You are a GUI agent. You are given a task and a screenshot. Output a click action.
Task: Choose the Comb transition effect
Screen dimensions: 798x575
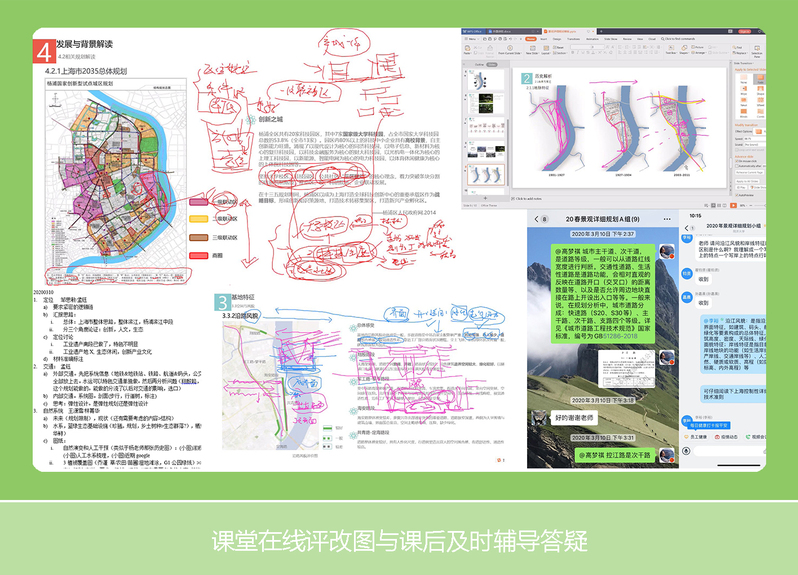[x=760, y=112]
